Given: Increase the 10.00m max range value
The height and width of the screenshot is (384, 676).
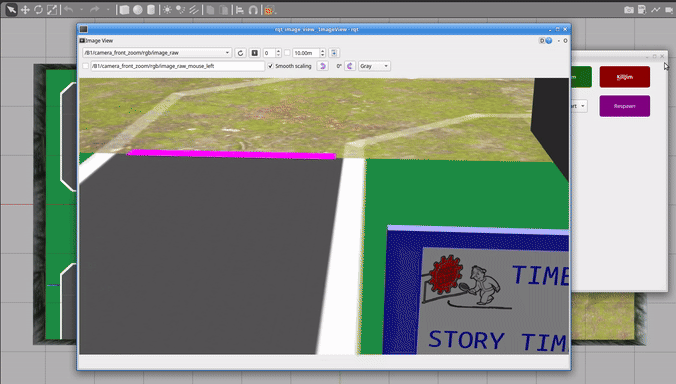Looking at the screenshot, I should 322,50.
